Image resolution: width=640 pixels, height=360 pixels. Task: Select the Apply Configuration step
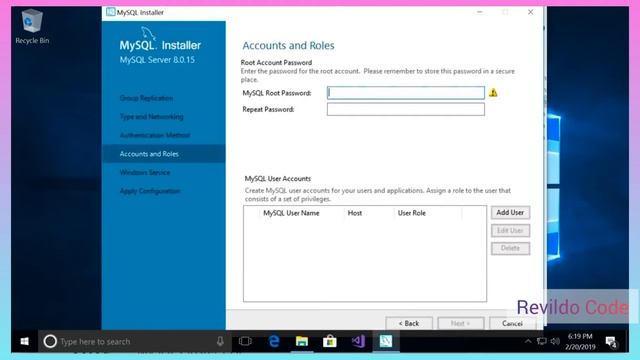[x=150, y=191]
